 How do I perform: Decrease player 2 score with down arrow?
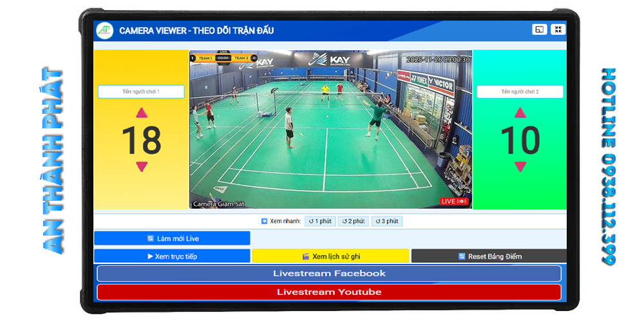pyautogui.click(x=520, y=166)
